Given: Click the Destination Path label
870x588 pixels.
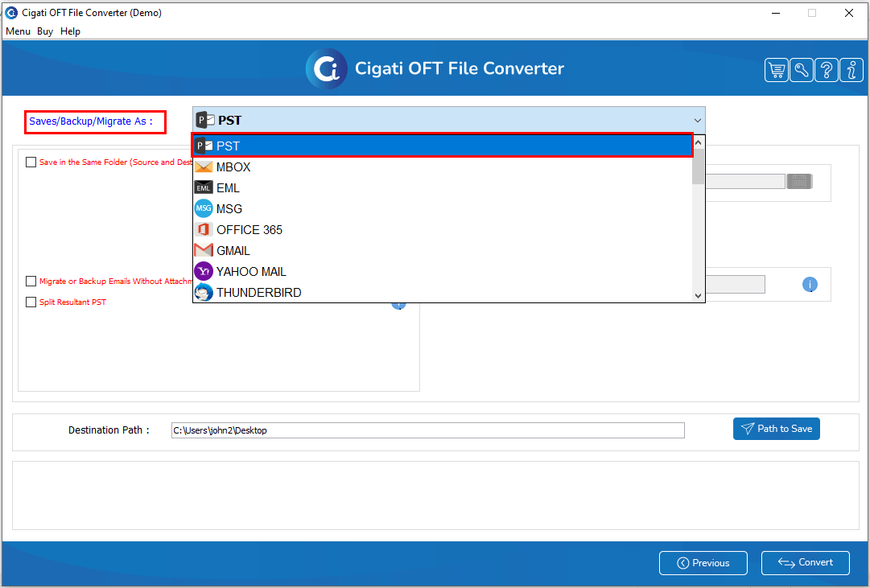Looking at the screenshot, I should click(x=109, y=430).
